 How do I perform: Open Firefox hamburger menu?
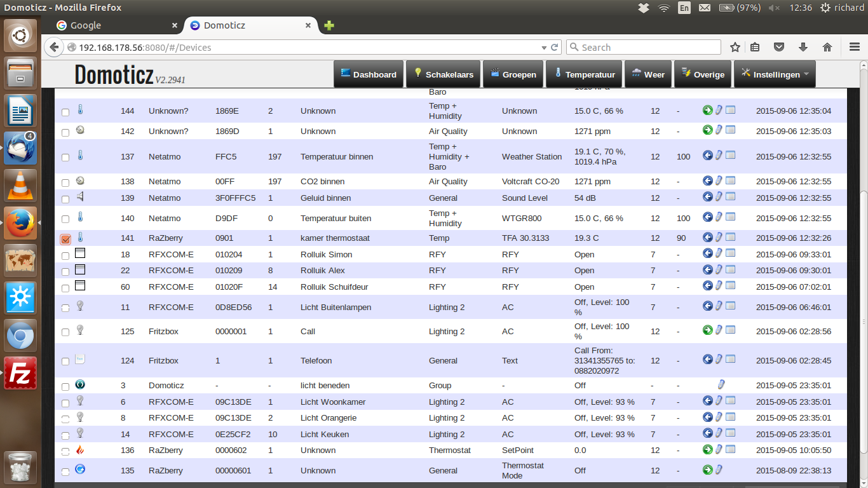855,47
